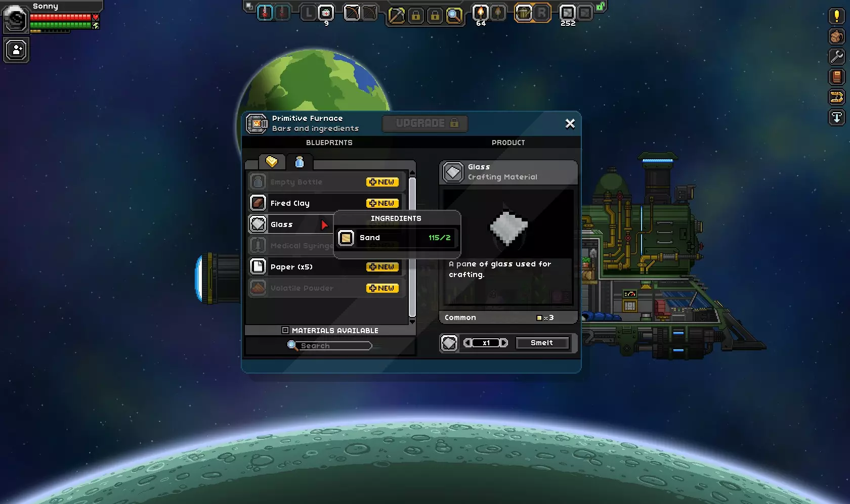Screen dimensions: 850x504
Task: Open the quest journal exclamation icon
Action: click(836, 16)
